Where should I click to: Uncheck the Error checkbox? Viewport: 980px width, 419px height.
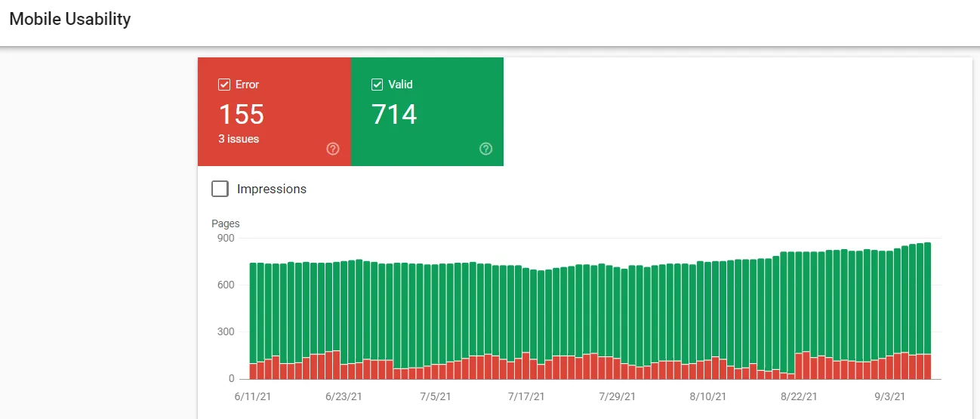tap(224, 85)
